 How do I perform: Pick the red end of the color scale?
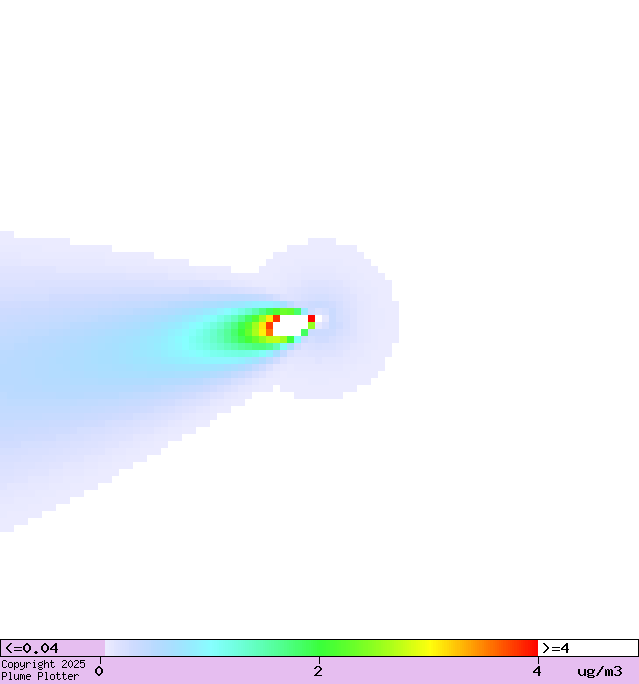point(530,648)
